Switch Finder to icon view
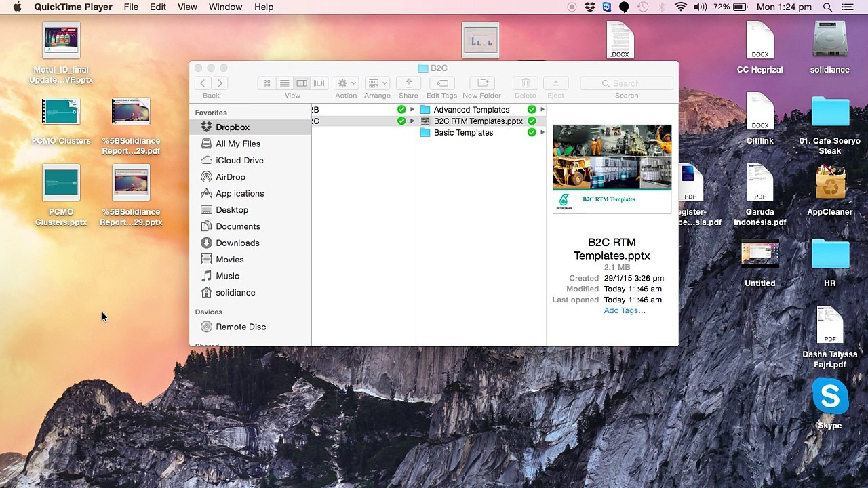The height and width of the screenshot is (488, 868). (267, 83)
